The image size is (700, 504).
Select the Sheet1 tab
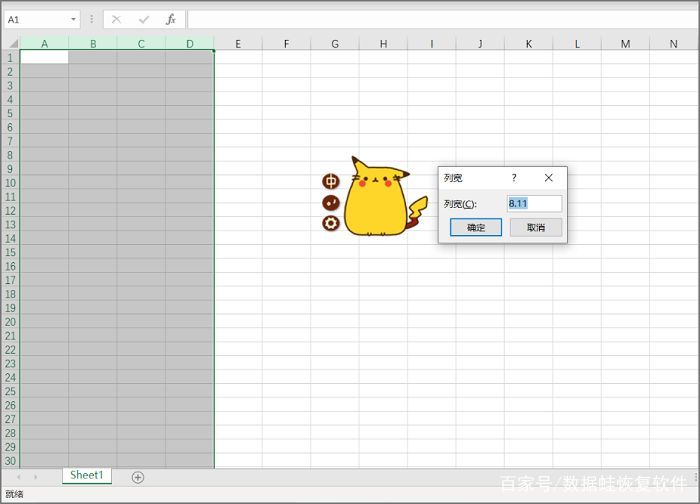87,475
